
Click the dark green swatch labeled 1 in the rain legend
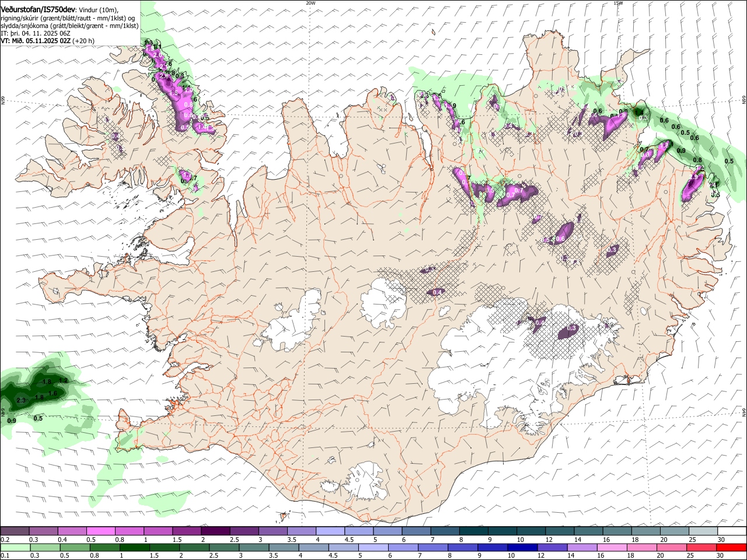coord(134,548)
